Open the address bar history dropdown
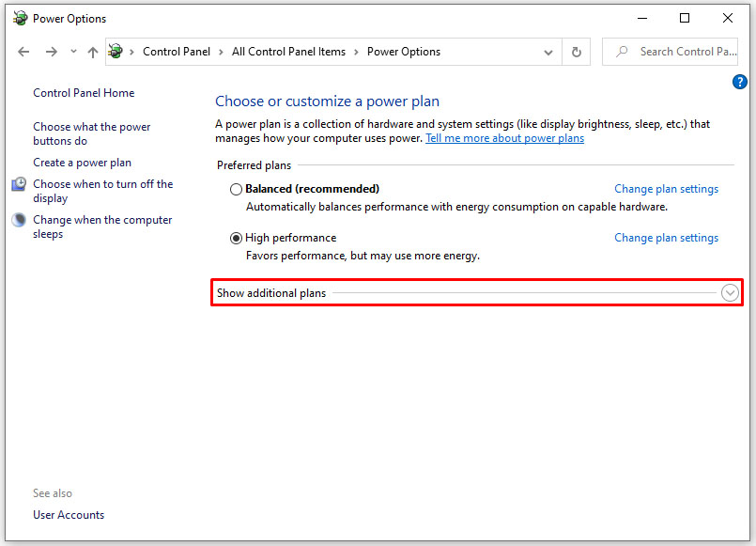 pos(548,52)
